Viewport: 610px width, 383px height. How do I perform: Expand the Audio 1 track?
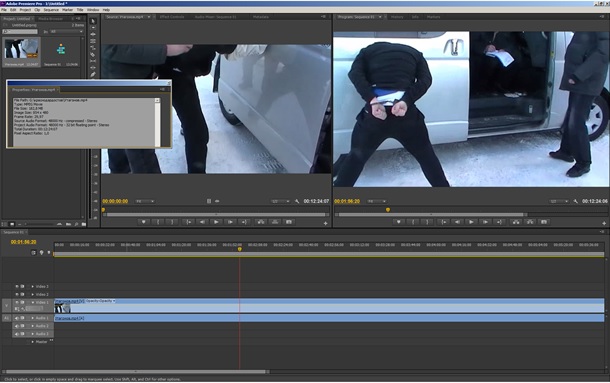coord(33,318)
